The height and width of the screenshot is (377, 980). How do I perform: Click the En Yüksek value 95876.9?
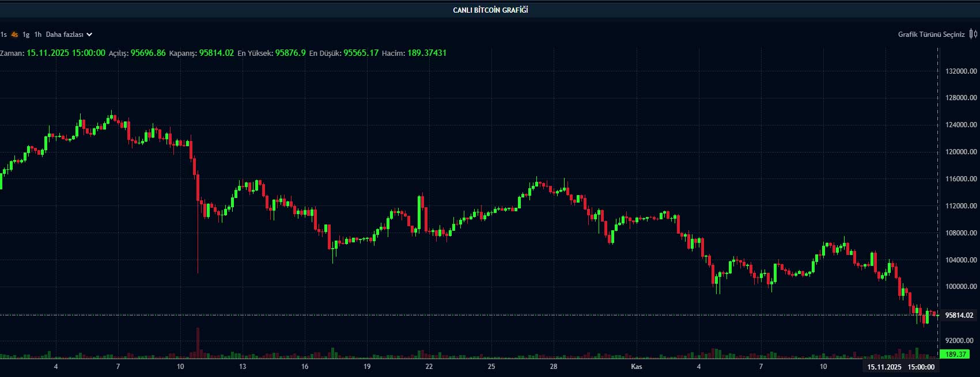click(290, 53)
